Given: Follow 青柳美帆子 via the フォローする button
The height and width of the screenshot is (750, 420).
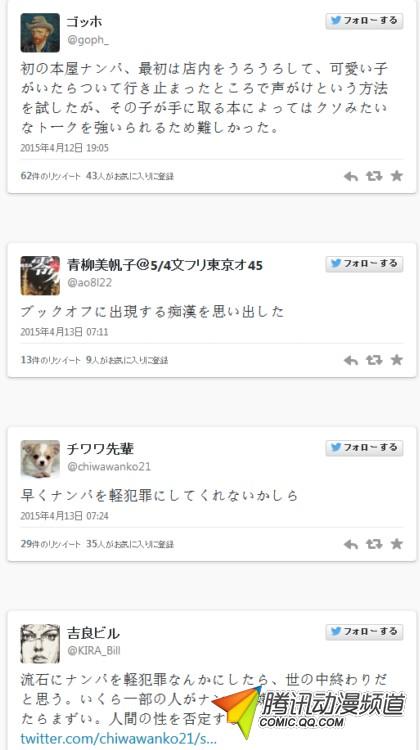Looking at the screenshot, I should coord(365,264).
